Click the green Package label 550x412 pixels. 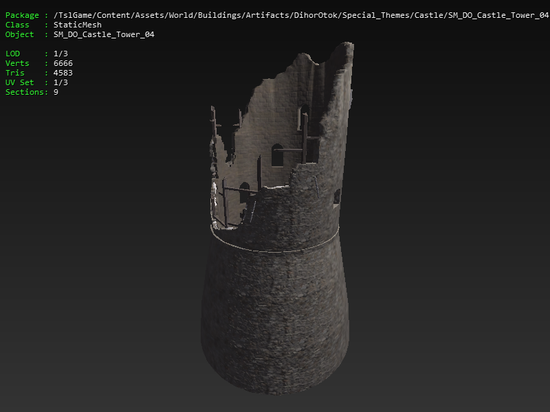pos(22,15)
